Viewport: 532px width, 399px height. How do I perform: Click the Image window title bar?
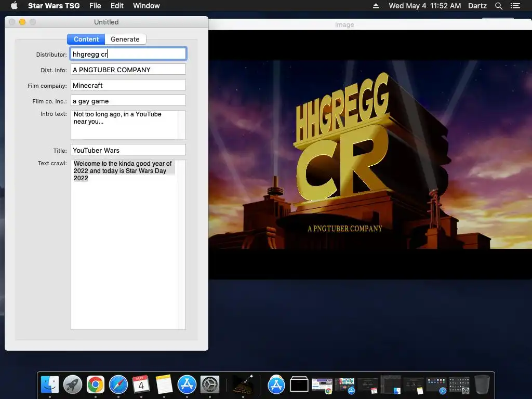click(370, 24)
